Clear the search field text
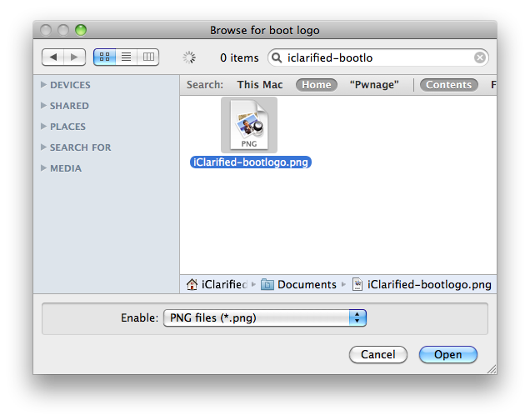 pos(480,57)
